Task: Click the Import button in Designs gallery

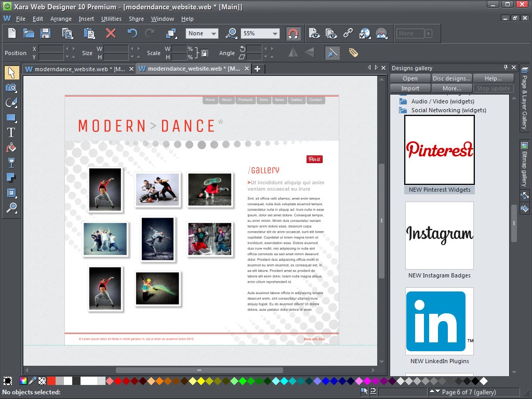Action: pos(410,88)
